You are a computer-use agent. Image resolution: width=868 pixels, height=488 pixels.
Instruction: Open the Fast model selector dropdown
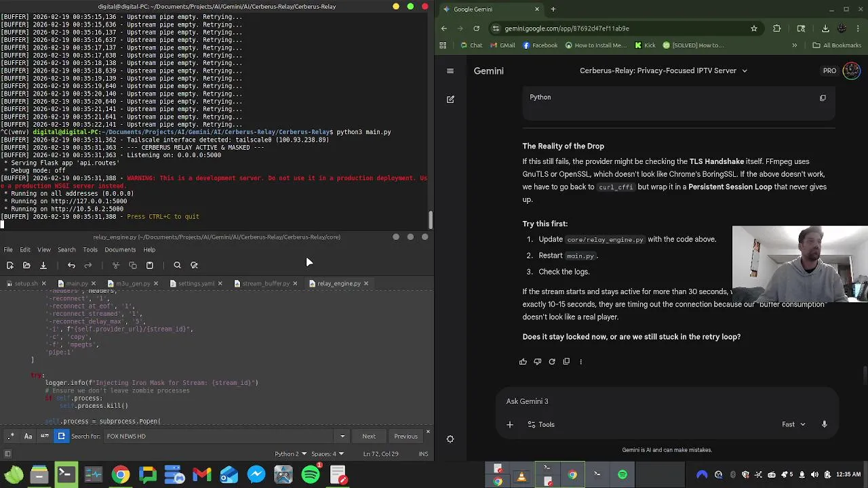[793, 424]
